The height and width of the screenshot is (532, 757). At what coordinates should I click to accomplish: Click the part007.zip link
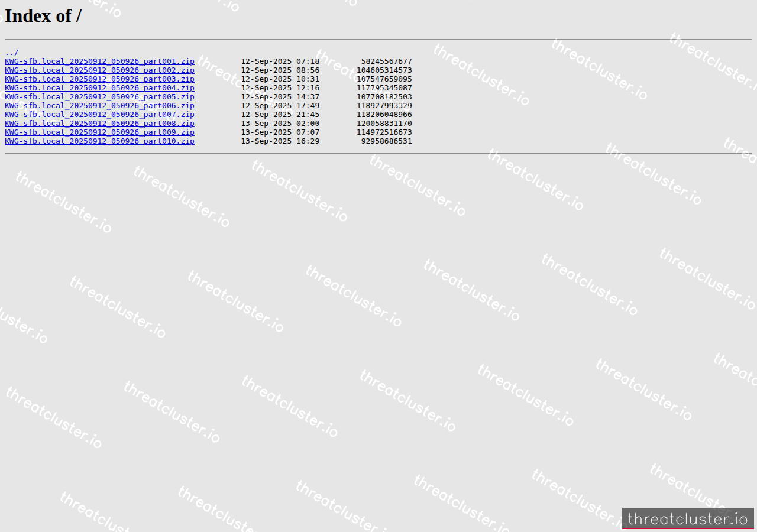tap(99, 115)
